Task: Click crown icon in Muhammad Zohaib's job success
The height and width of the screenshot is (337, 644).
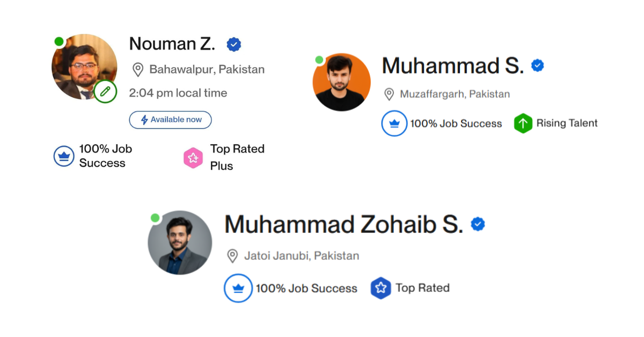Action: tap(238, 288)
